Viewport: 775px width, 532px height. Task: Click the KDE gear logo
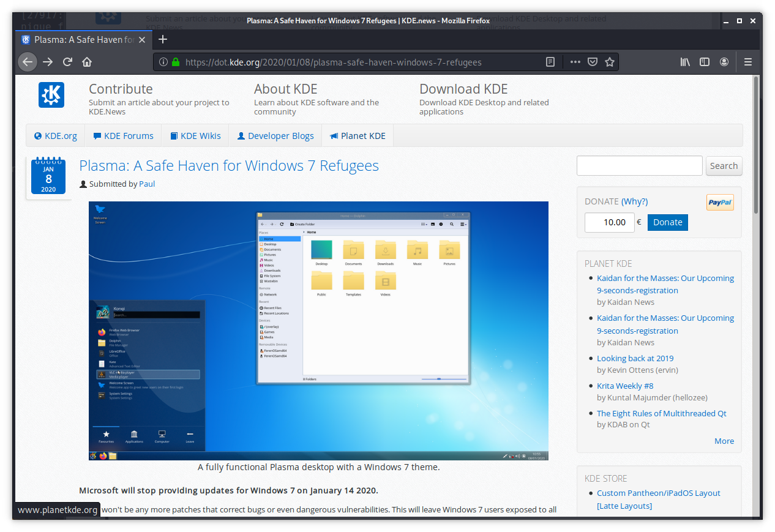[51, 95]
